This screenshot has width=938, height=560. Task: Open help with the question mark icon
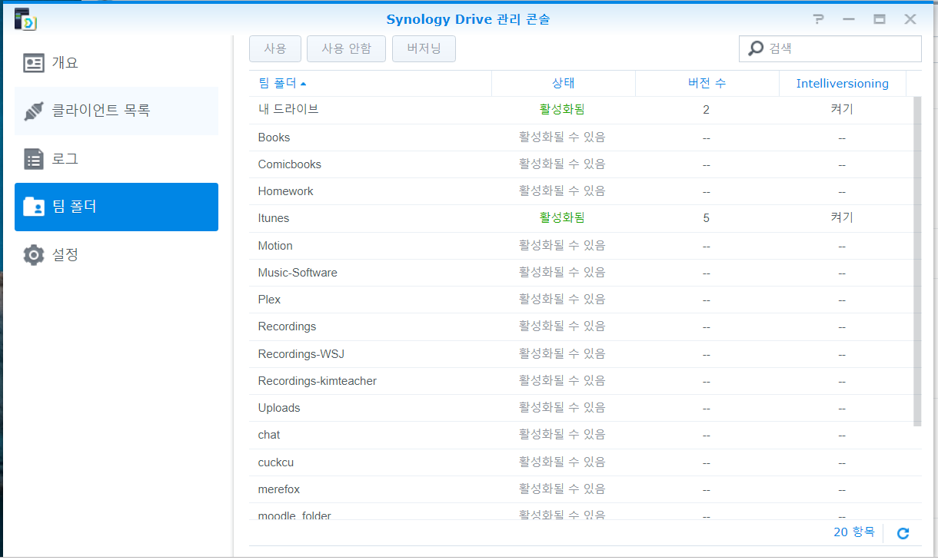[x=818, y=19]
